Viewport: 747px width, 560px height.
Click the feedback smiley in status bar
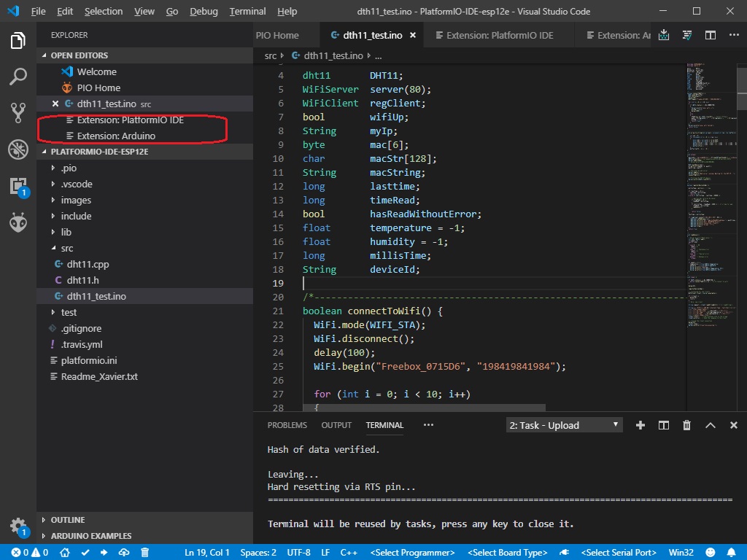[711, 553]
